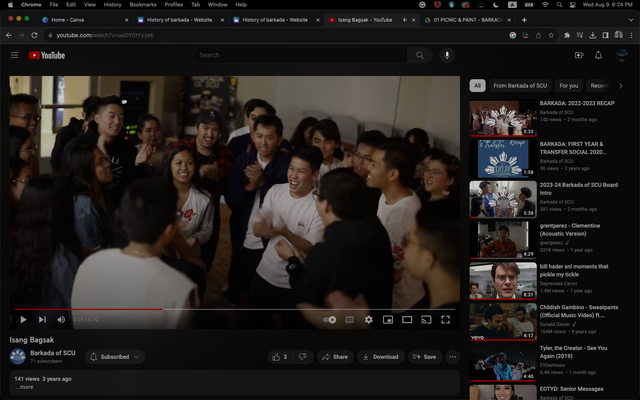The width and height of the screenshot is (640, 400).
Task: Open the Subscribed notification dropdown
Action: pyautogui.click(x=115, y=356)
